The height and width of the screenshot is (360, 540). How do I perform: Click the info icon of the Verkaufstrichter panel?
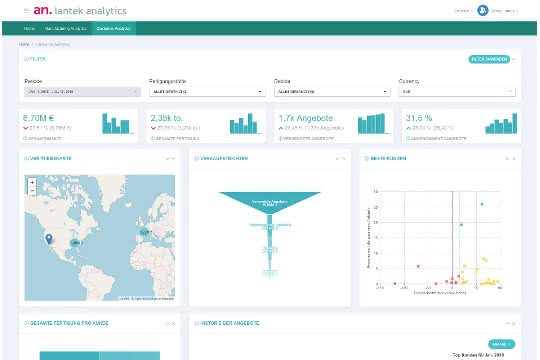pos(197,158)
